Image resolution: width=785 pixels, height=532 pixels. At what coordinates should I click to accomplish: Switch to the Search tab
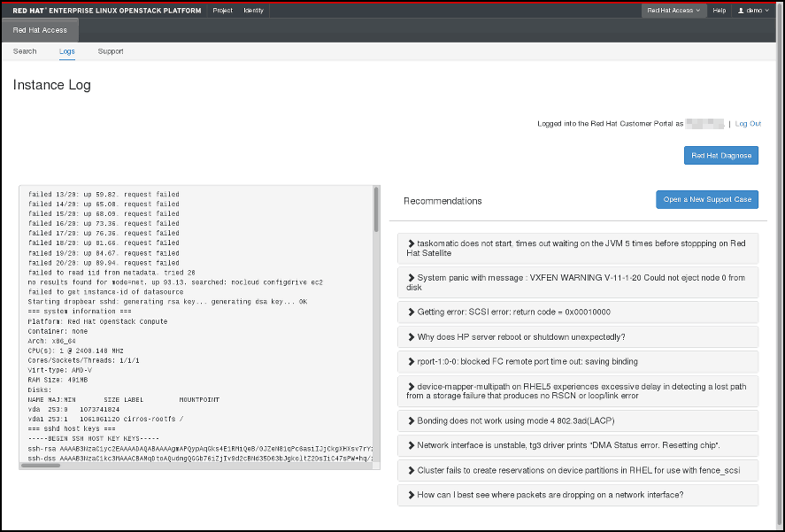[25, 51]
